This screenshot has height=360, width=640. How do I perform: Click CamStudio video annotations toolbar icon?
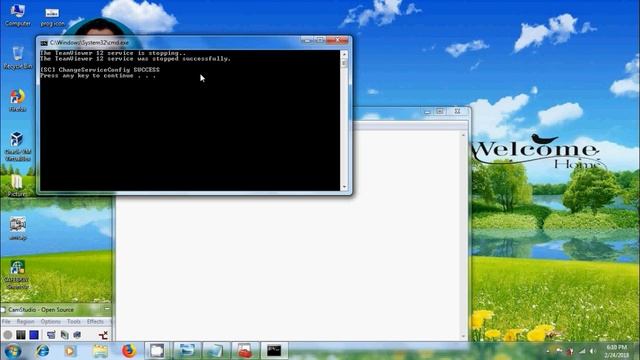pos(64,335)
